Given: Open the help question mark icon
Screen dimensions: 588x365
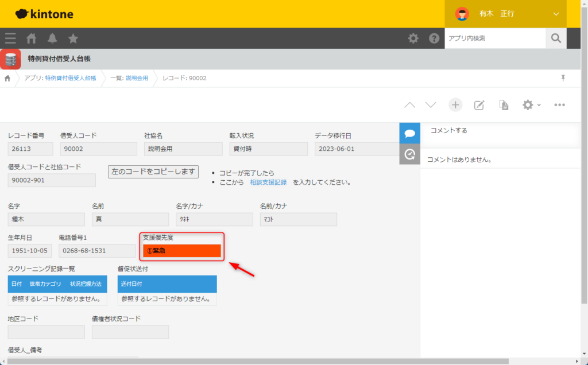Looking at the screenshot, I should (434, 38).
